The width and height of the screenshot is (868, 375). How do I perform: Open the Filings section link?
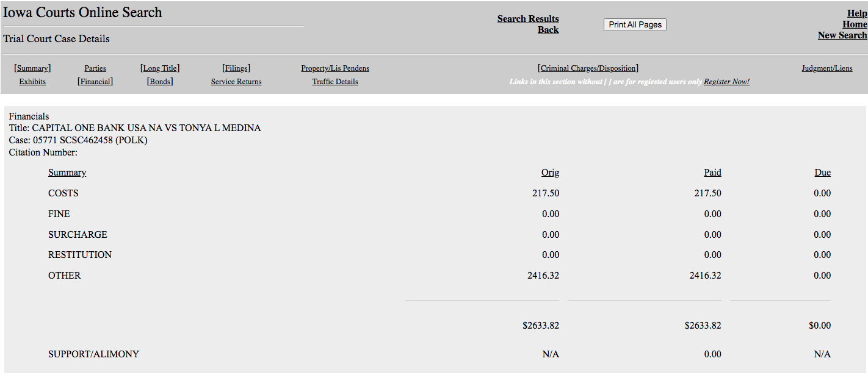pos(236,68)
